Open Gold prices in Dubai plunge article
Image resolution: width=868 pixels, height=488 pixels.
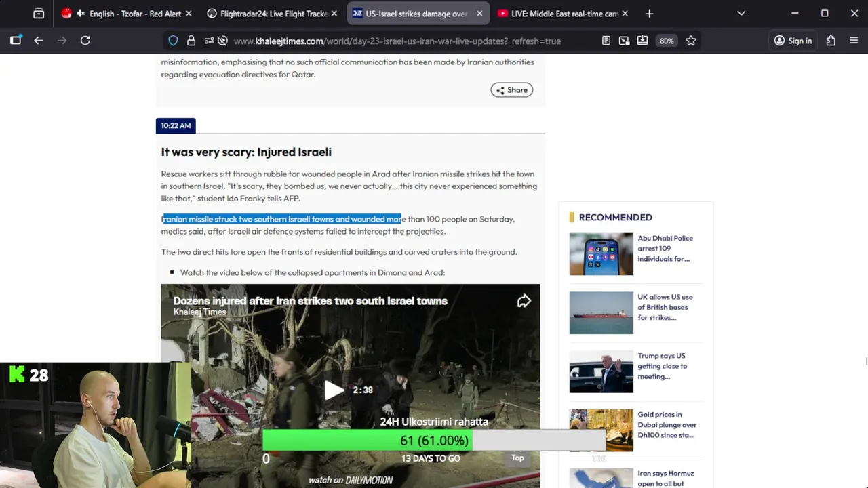[x=667, y=425]
